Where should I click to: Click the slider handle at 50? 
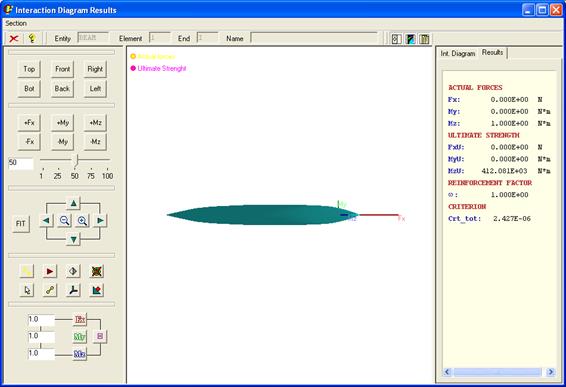pos(76,161)
